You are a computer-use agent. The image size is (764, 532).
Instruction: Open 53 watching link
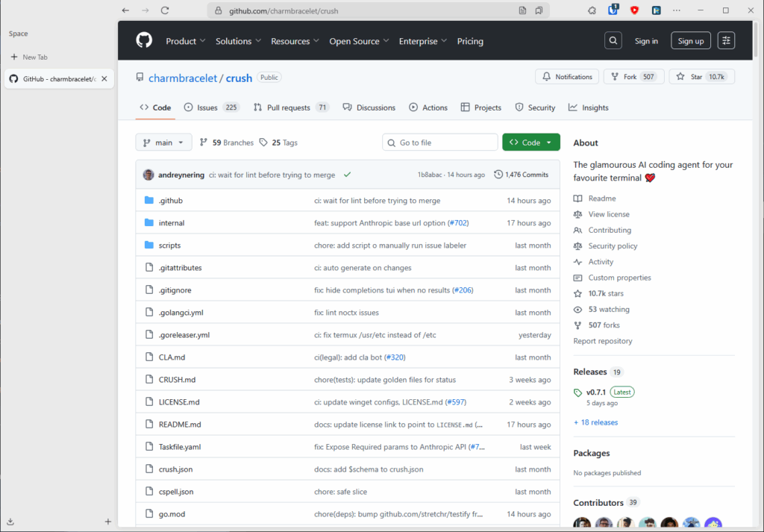coord(609,310)
